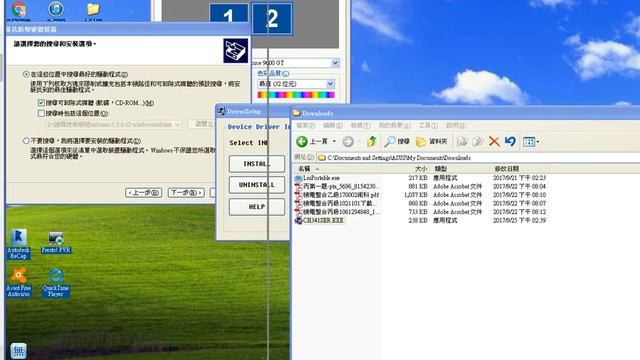Enable the include this location in search checkbox

coord(41,113)
